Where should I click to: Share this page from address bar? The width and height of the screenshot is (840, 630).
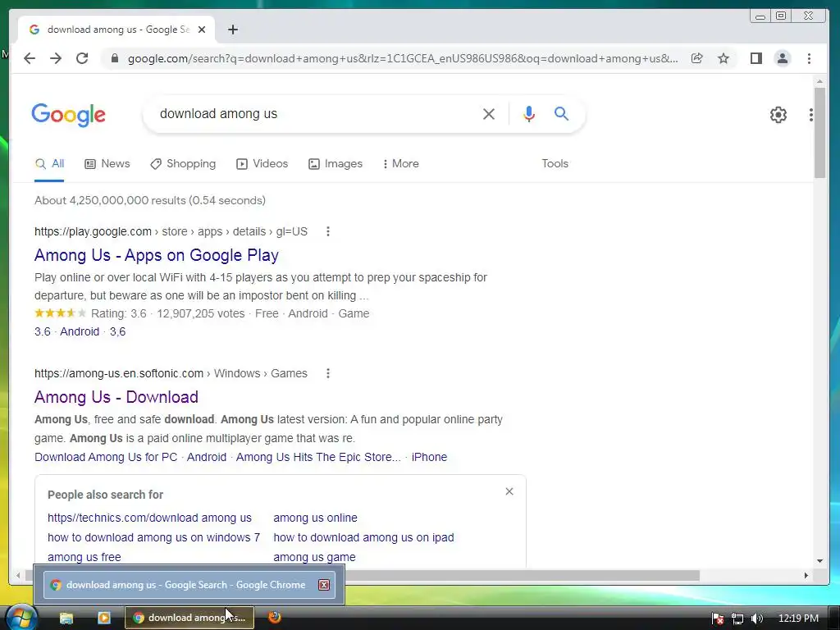(x=696, y=58)
